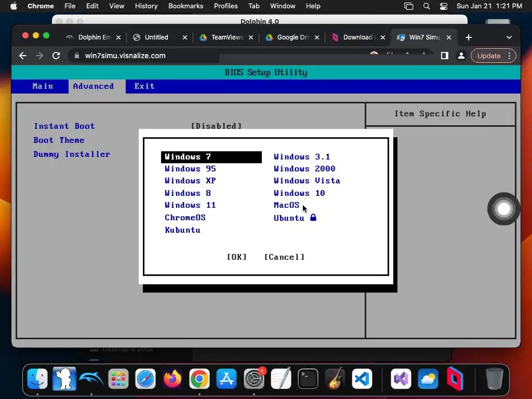Open Control Center in menu bar
Viewport: 532px width, 399px height.
(x=444, y=6)
